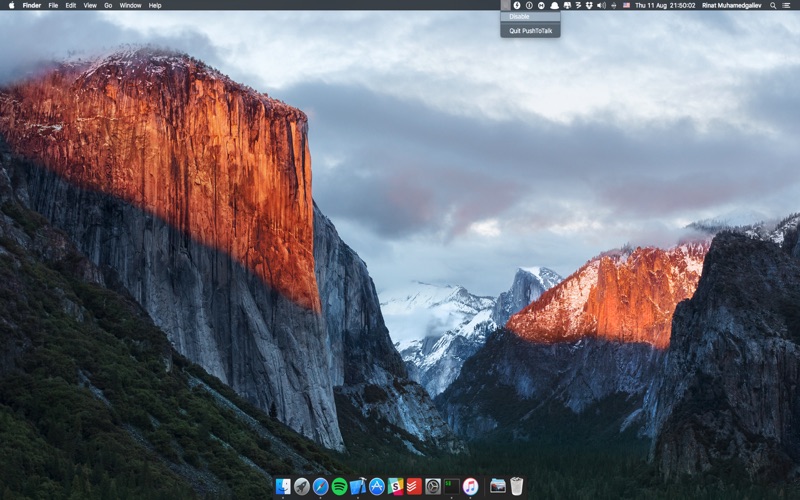
Task: Open the Todoist app icon
Action: [414, 486]
